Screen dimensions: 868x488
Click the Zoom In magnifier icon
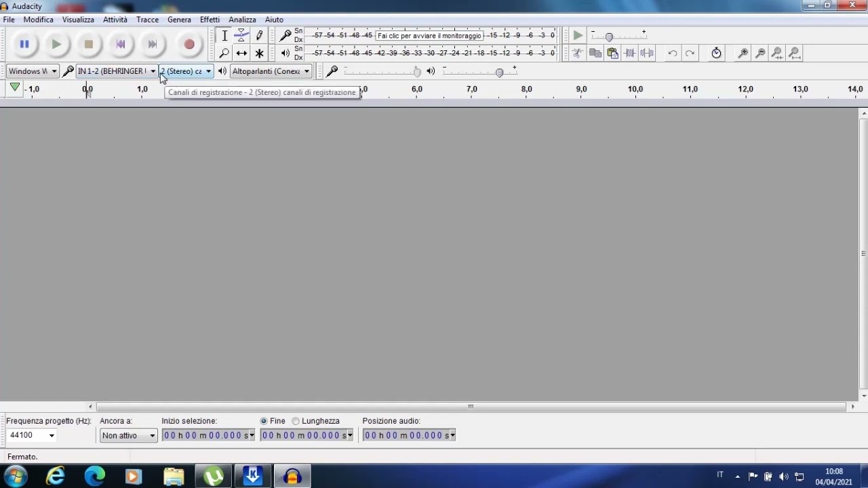[x=743, y=53]
